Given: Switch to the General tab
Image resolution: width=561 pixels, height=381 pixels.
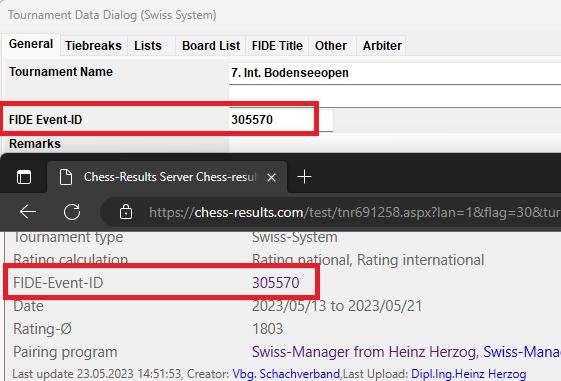Looking at the screenshot, I should 31,44.
